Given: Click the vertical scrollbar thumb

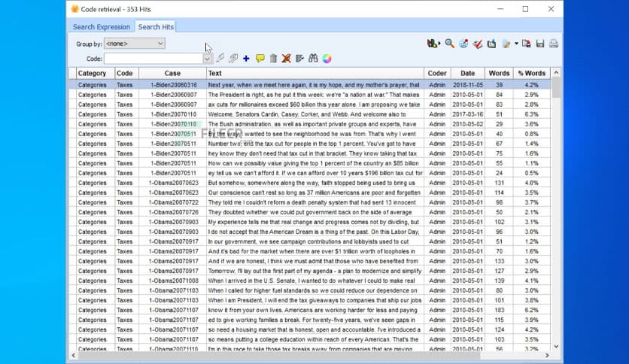Looking at the screenshot, I should coord(556,87).
